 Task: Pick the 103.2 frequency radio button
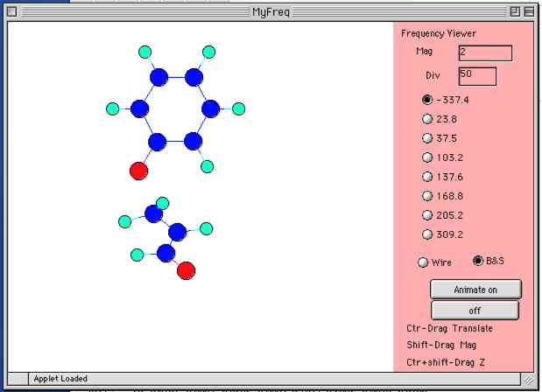427,157
